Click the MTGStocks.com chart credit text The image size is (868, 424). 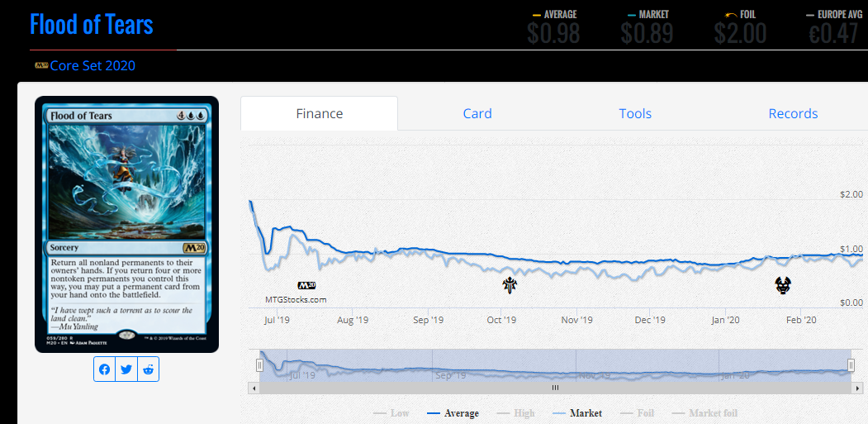click(296, 300)
